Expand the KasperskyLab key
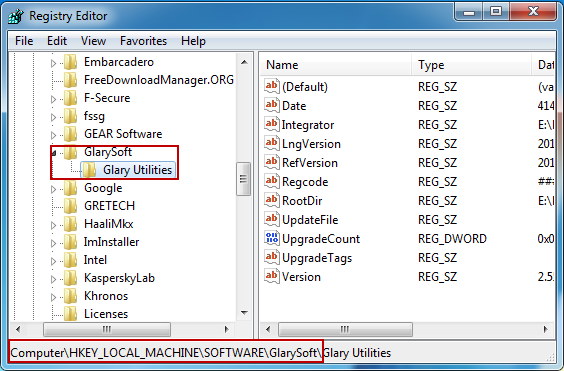564x371 pixels. (54, 279)
